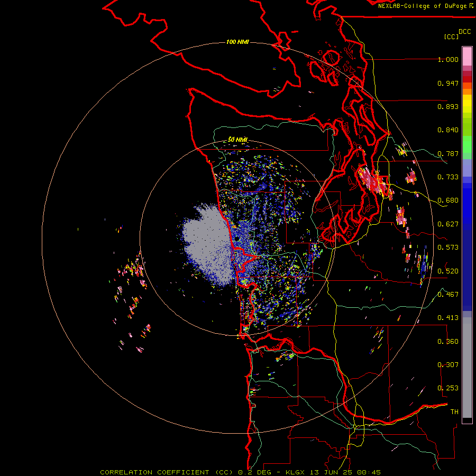Image resolution: width=476 pixels, height=476 pixels.
Task: Select the 0.520 scale value
Action: 448,271
